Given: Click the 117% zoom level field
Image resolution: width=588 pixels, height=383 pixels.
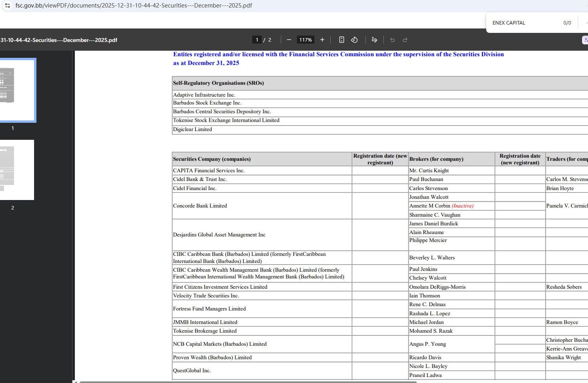Looking at the screenshot, I should (305, 40).
